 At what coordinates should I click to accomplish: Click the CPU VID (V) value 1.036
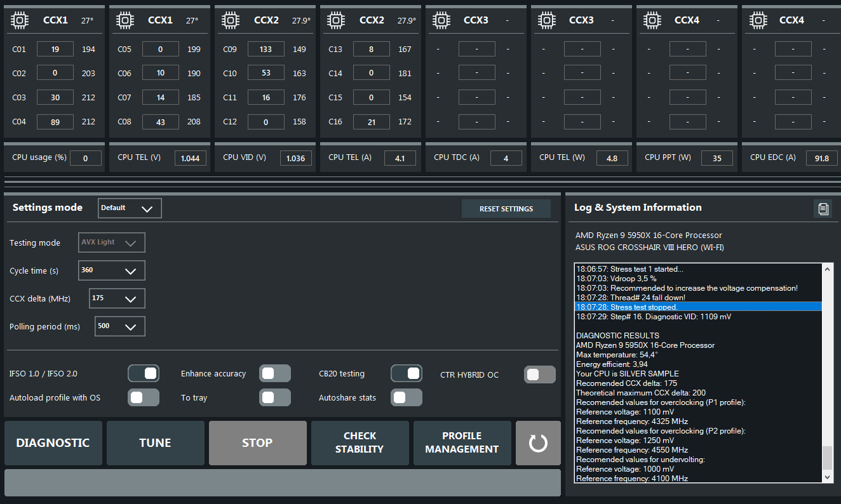point(296,158)
